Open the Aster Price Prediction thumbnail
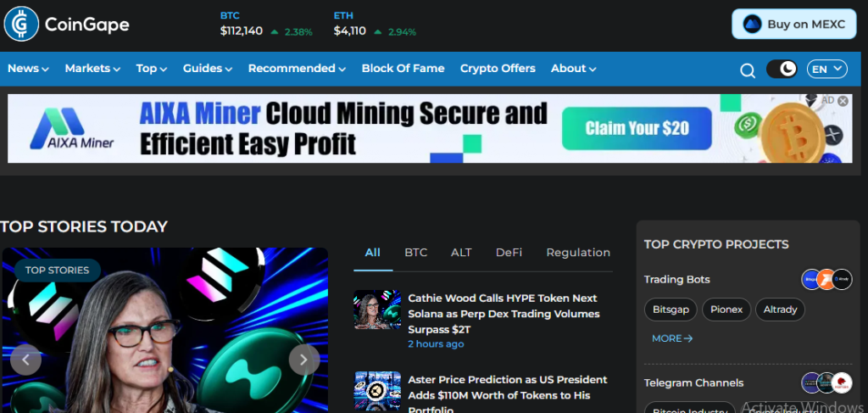Screen dimensions: 868x413 377,391
